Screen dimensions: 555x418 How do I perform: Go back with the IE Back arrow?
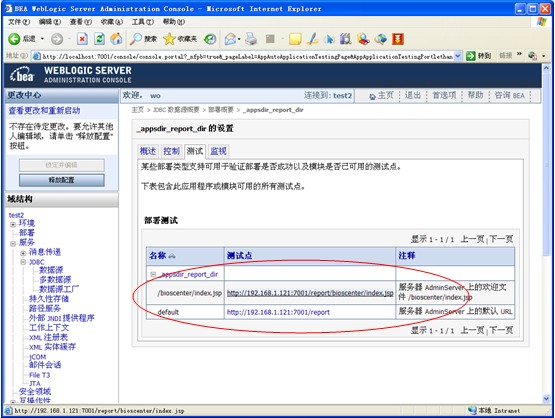tap(14, 39)
